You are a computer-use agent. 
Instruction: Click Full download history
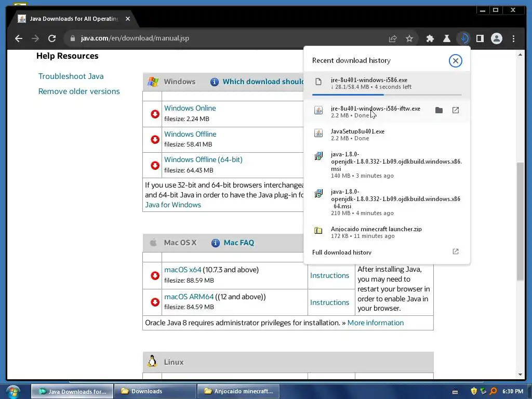342,252
